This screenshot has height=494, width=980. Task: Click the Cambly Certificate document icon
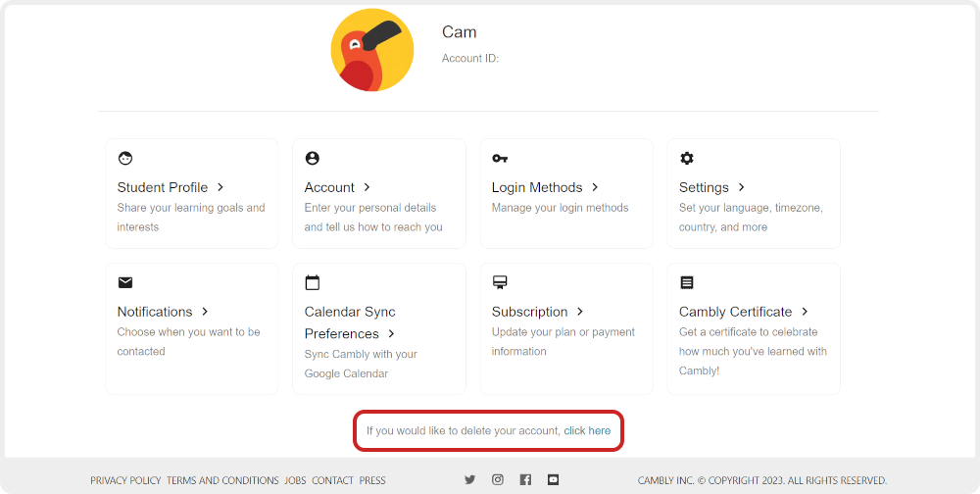[x=687, y=282]
